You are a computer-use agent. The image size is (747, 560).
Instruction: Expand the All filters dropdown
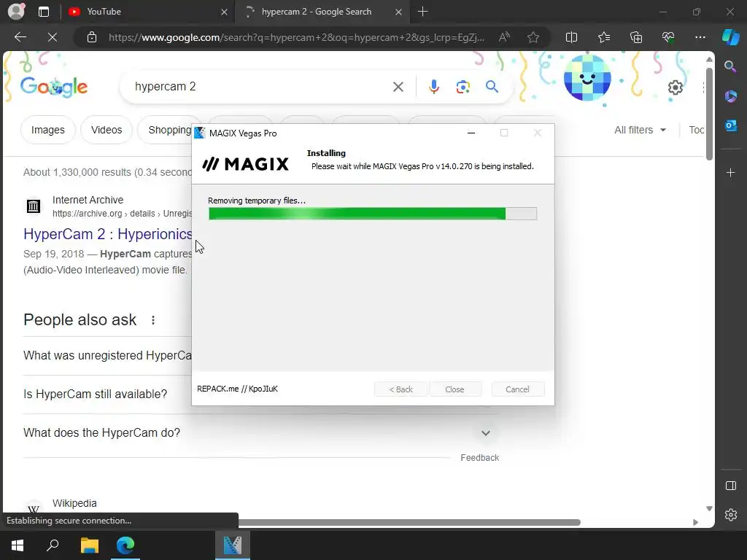640,130
